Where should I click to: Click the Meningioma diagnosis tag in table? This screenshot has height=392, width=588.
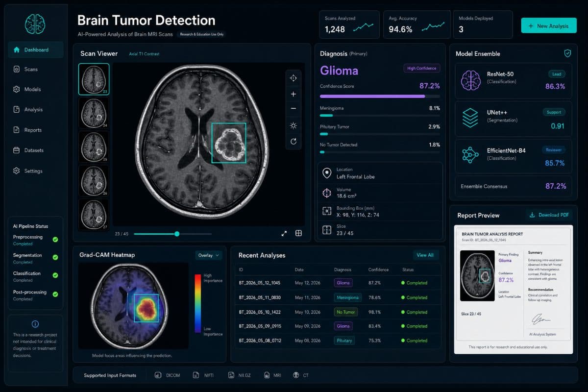point(347,297)
